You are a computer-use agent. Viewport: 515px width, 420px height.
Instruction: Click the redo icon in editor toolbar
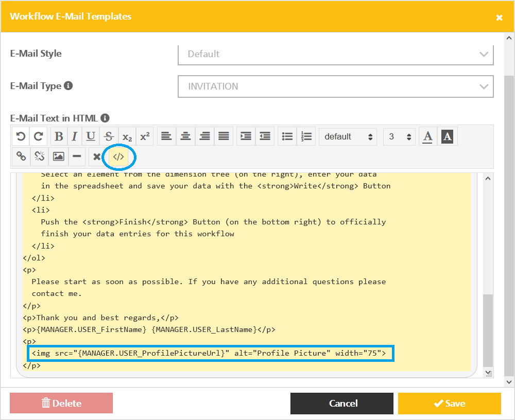pyautogui.click(x=38, y=136)
